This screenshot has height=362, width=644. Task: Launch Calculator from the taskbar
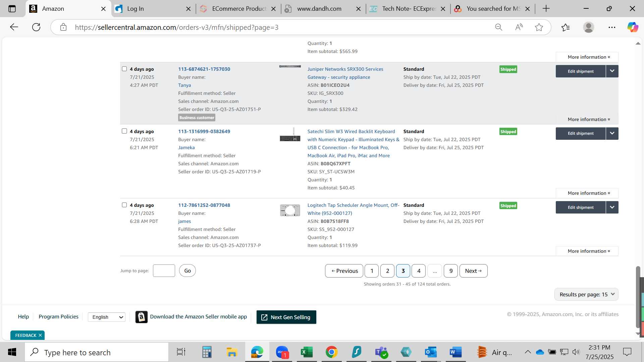(x=207, y=352)
